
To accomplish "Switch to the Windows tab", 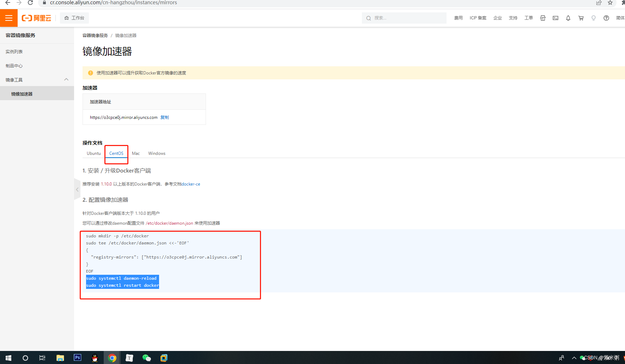I will pyautogui.click(x=157, y=153).
